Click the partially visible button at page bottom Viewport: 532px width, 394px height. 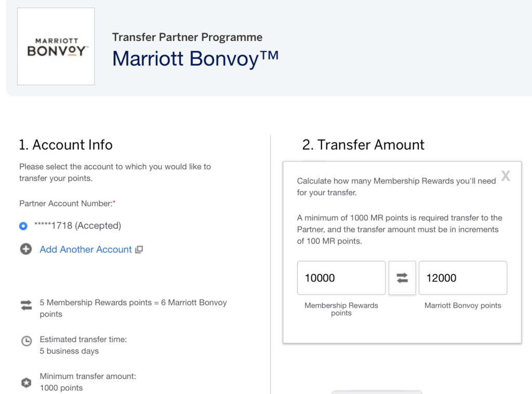pyautogui.click(x=377, y=392)
